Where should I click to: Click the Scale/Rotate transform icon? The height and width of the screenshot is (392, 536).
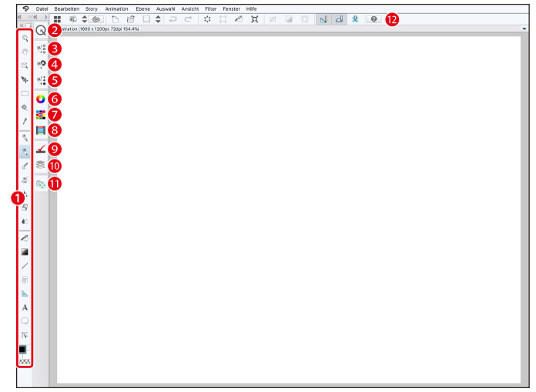[254, 19]
